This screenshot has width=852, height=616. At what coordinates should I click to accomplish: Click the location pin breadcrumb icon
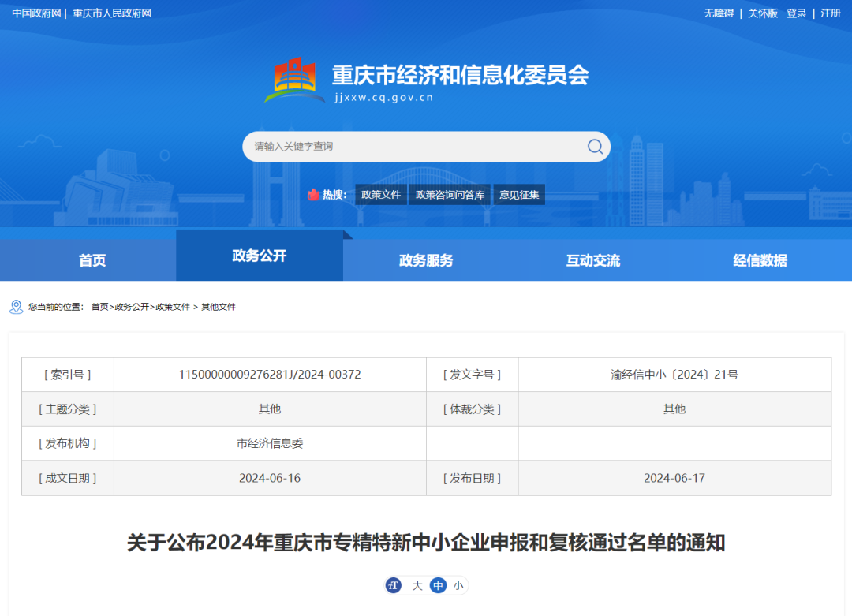tap(17, 307)
